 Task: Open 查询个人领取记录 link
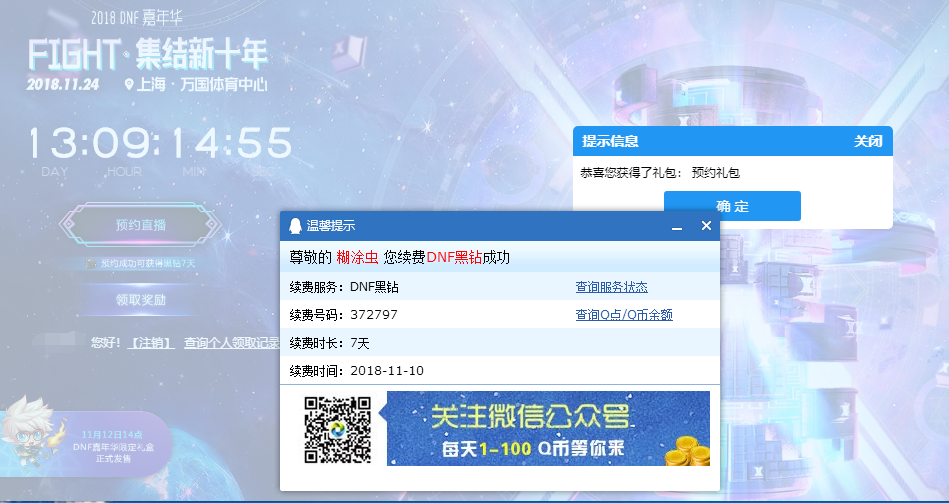pyautogui.click(x=232, y=343)
